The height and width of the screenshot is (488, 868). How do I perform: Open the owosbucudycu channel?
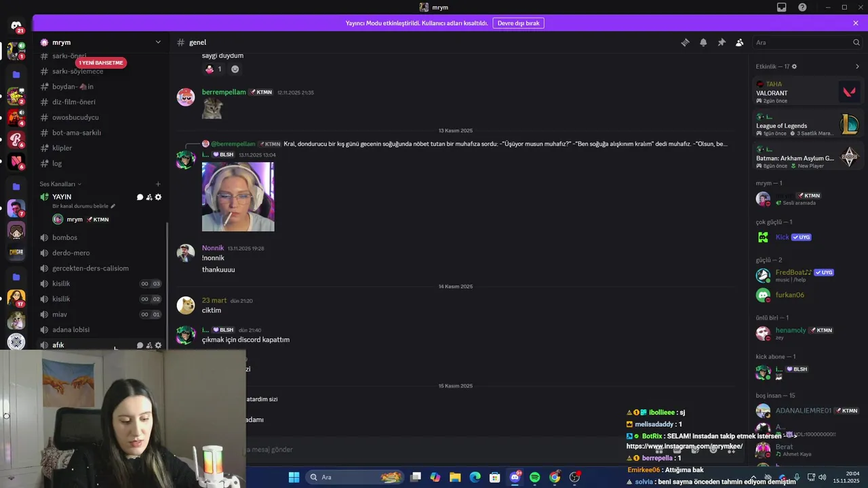click(x=102, y=117)
